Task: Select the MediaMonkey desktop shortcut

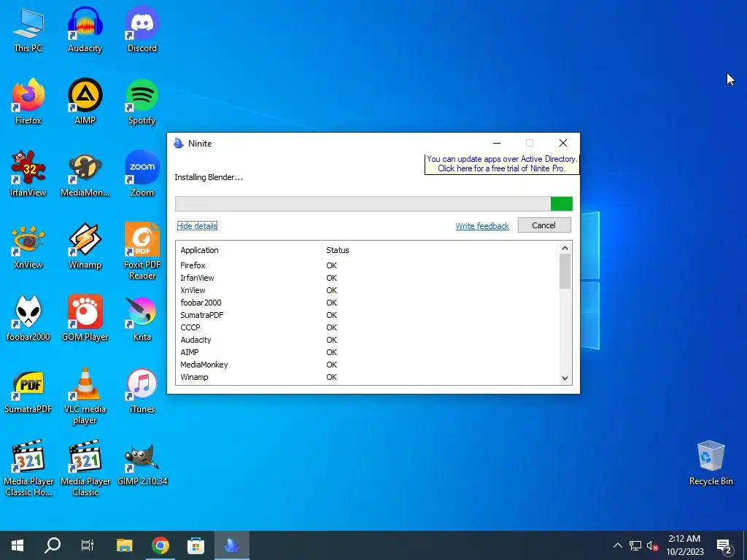Action: pyautogui.click(x=85, y=174)
